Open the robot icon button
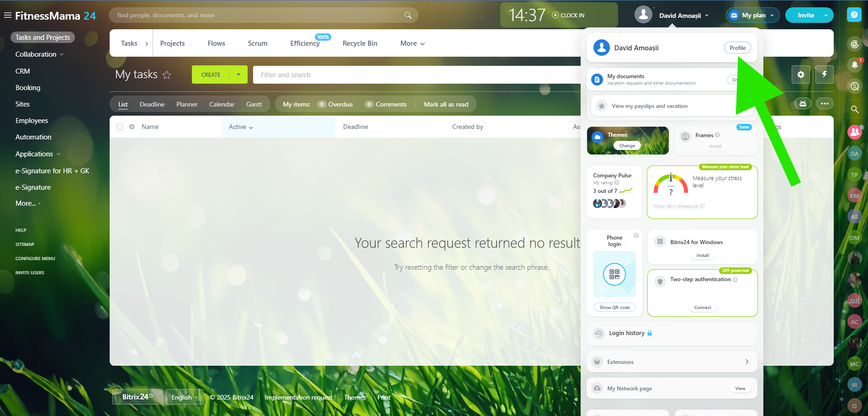868x416 pixels. coord(803,104)
